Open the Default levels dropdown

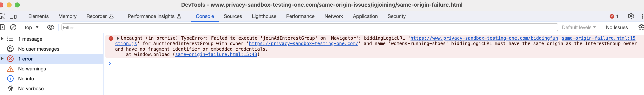pyautogui.click(x=579, y=27)
